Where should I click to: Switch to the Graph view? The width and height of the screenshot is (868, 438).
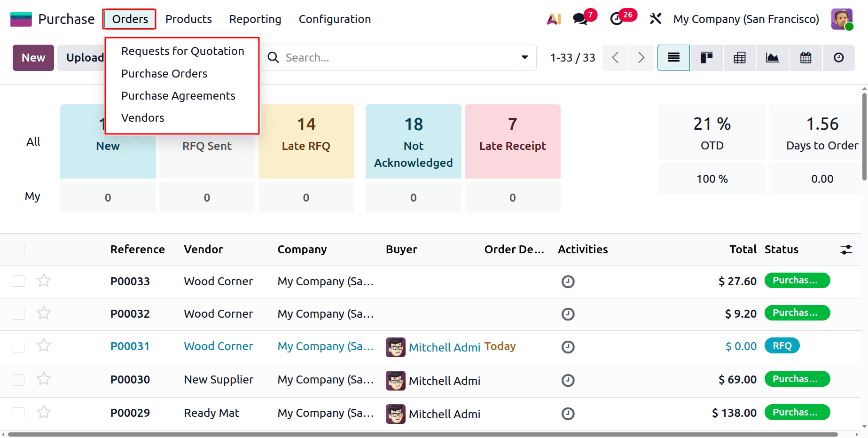pos(772,57)
